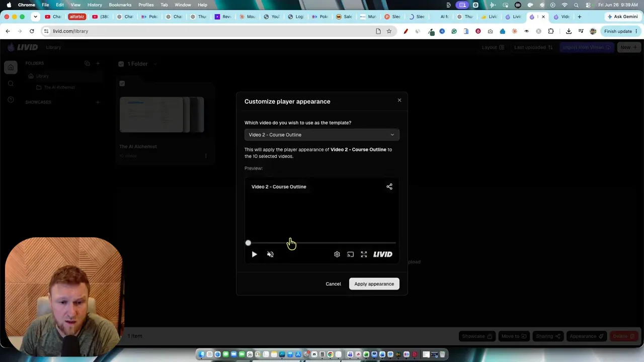The image size is (644, 362).
Task: Click Import from Vimeo button
Action: (x=587, y=47)
